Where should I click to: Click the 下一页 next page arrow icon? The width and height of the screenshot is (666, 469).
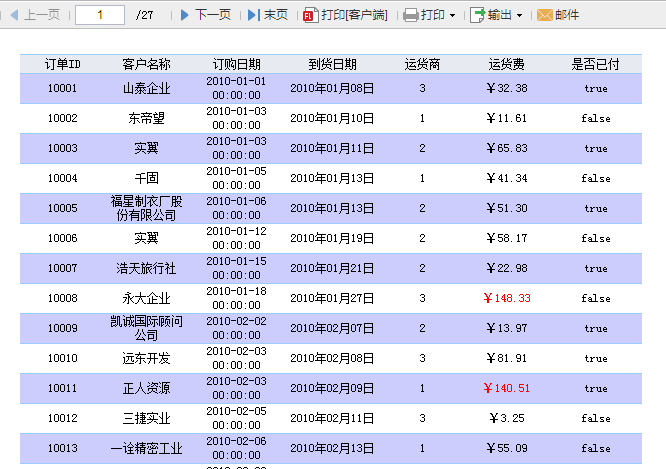pos(184,15)
